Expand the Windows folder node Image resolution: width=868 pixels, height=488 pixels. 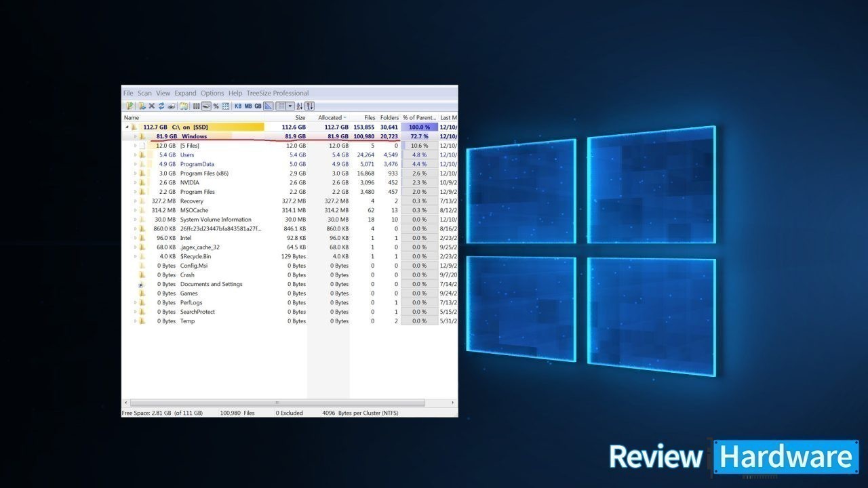click(x=135, y=136)
